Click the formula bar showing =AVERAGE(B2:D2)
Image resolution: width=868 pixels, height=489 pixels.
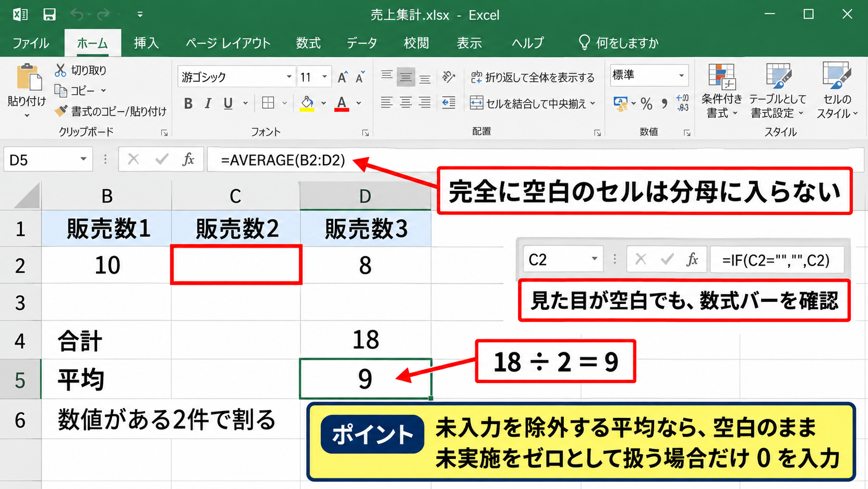click(535, 160)
